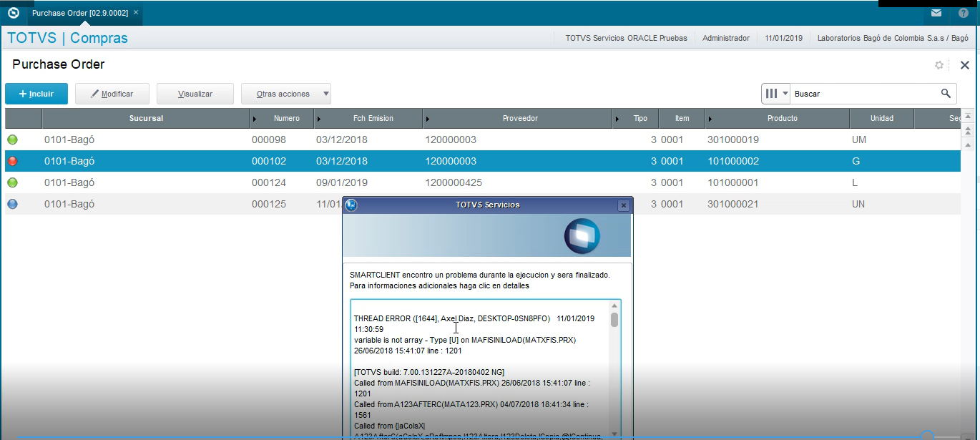Image resolution: width=980 pixels, height=440 pixels.
Task: Click emission date 09/01/2019 cell
Action: point(342,182)
